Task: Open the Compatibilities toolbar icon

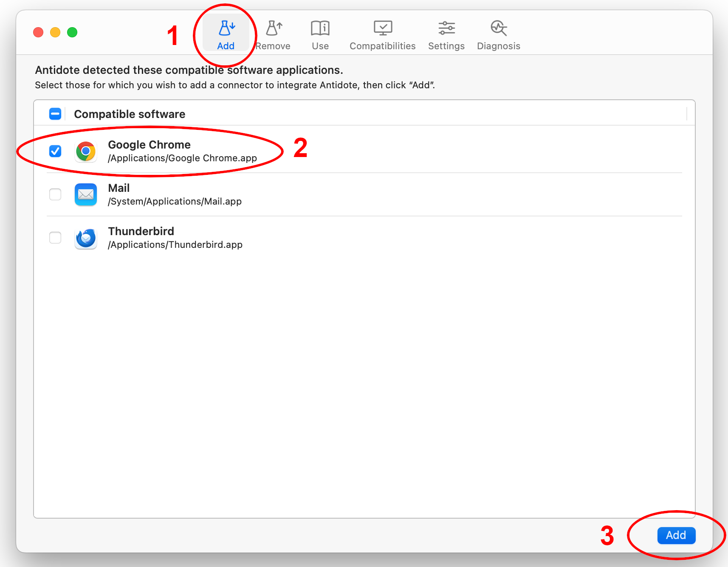Action: 382,35
